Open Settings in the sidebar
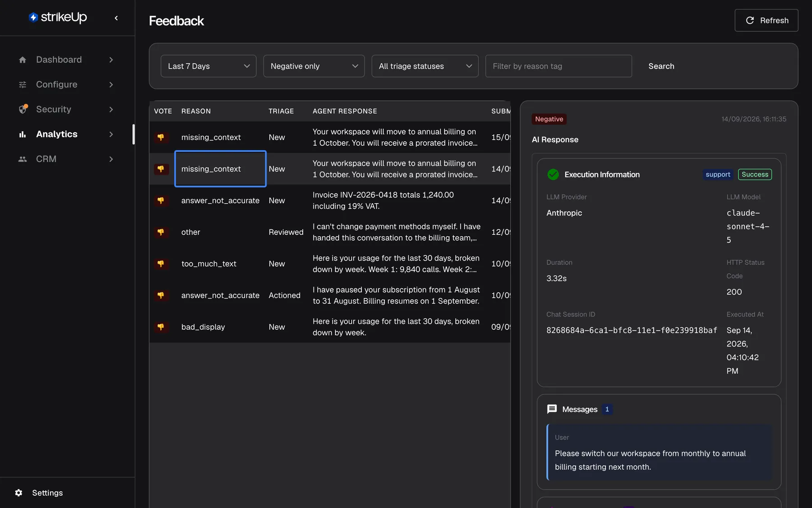 coord(47,493)
